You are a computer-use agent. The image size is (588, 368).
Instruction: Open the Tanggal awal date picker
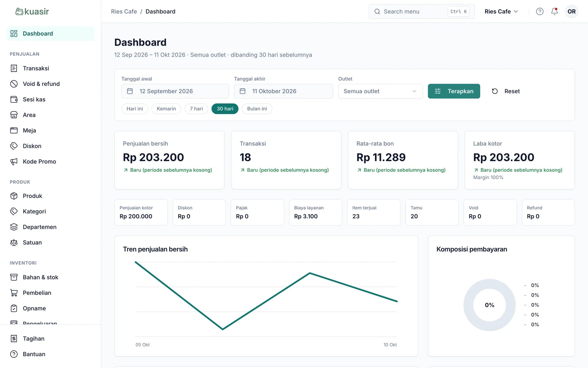click(175, 91)
